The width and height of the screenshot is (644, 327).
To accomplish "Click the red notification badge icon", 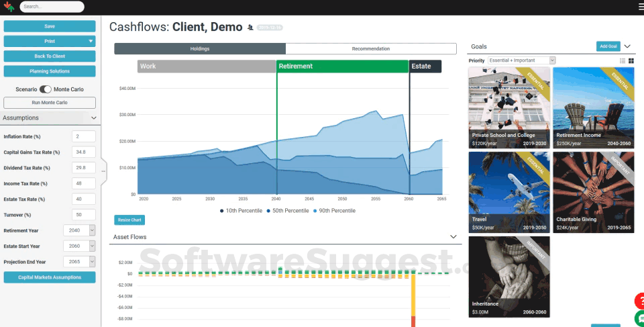I will [640, 301].
